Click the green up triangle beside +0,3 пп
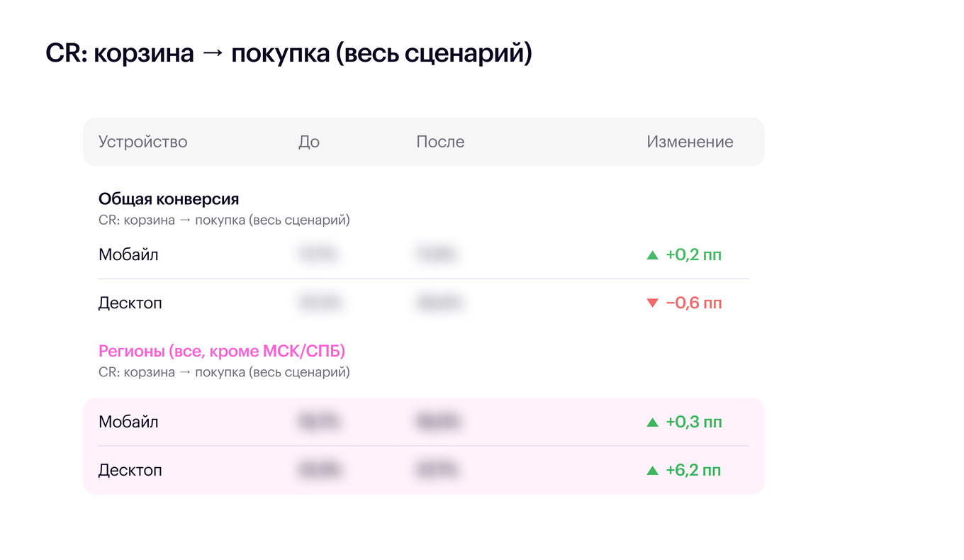 tap(653, 422)
